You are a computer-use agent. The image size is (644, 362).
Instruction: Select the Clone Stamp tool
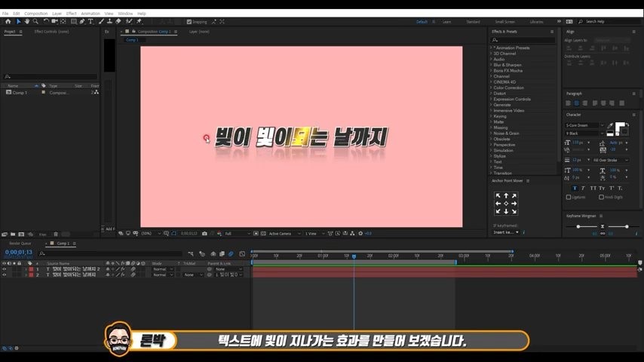pyautogui.click(x=109, y=21)
